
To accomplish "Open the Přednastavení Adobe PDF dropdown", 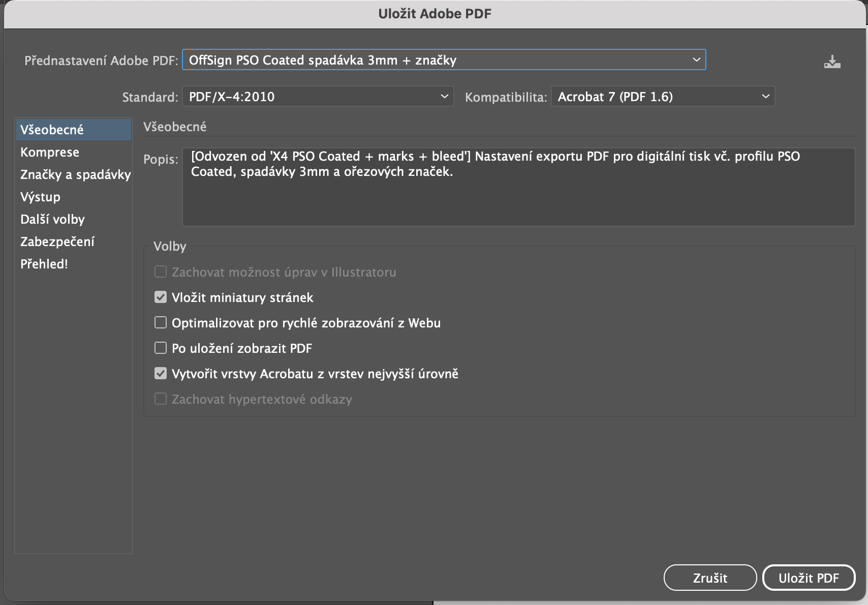I will 444,60.
